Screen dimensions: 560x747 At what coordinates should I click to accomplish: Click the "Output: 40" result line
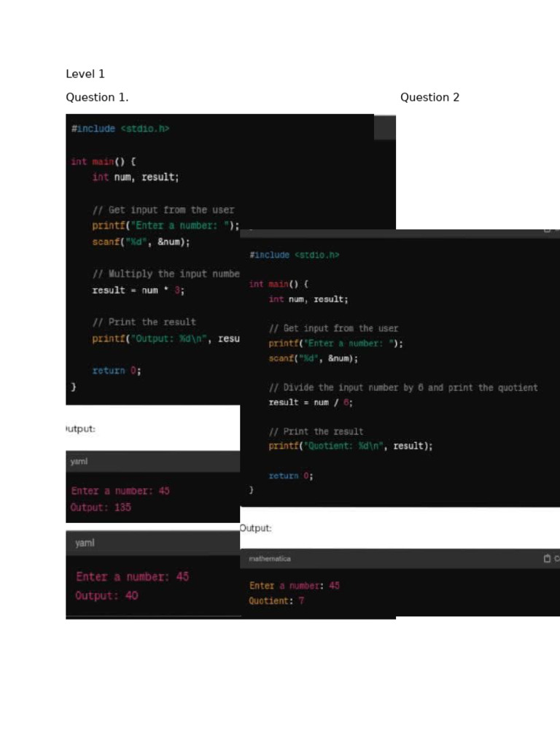point(106,595)
